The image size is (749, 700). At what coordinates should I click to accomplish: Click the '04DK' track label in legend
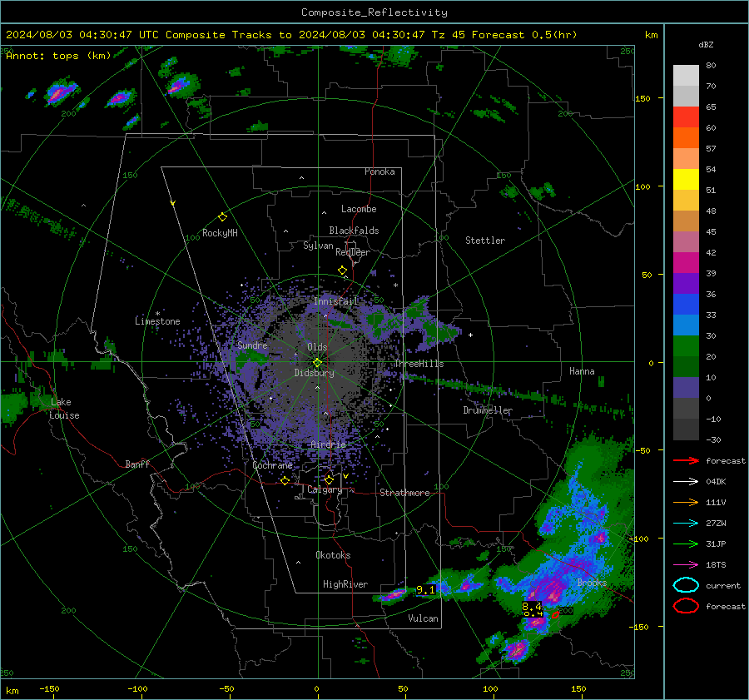716,482
